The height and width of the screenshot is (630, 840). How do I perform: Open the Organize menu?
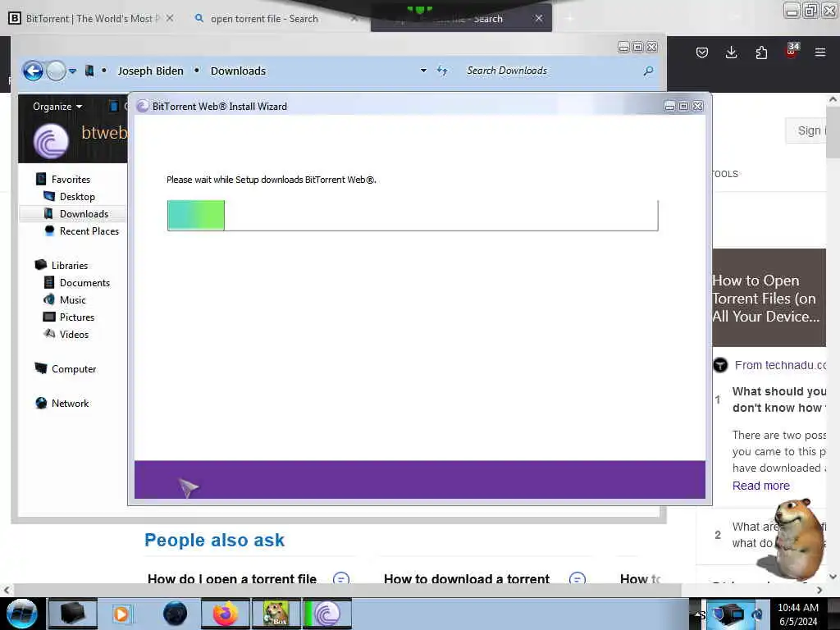click(57, 106)
